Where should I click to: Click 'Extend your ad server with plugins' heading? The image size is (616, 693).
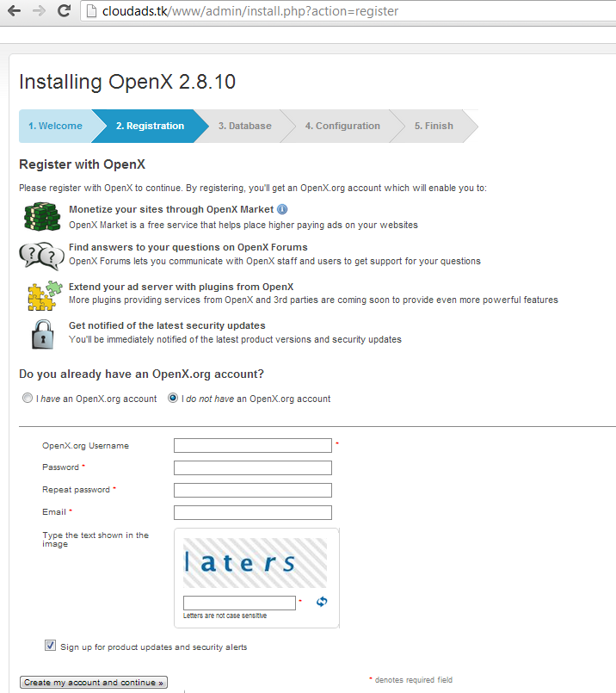point(181,287)
